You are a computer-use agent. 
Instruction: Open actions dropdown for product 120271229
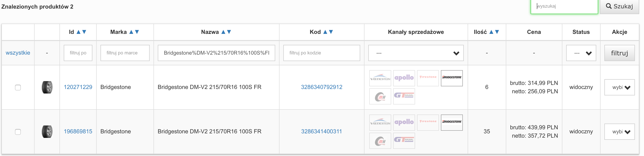tap(619, 88)
